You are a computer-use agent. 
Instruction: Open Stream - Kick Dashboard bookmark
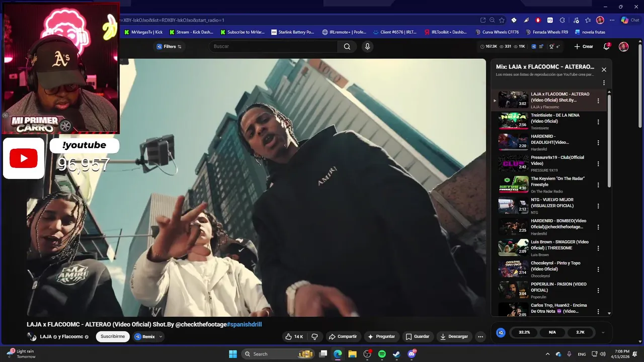click(x=191, y=32)
